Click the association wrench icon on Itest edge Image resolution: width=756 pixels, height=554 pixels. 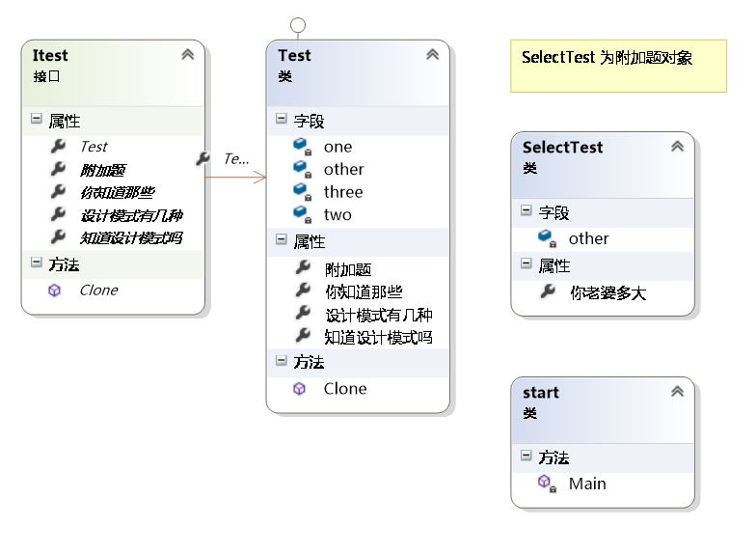pyautogui.click(x=202, y=158)
